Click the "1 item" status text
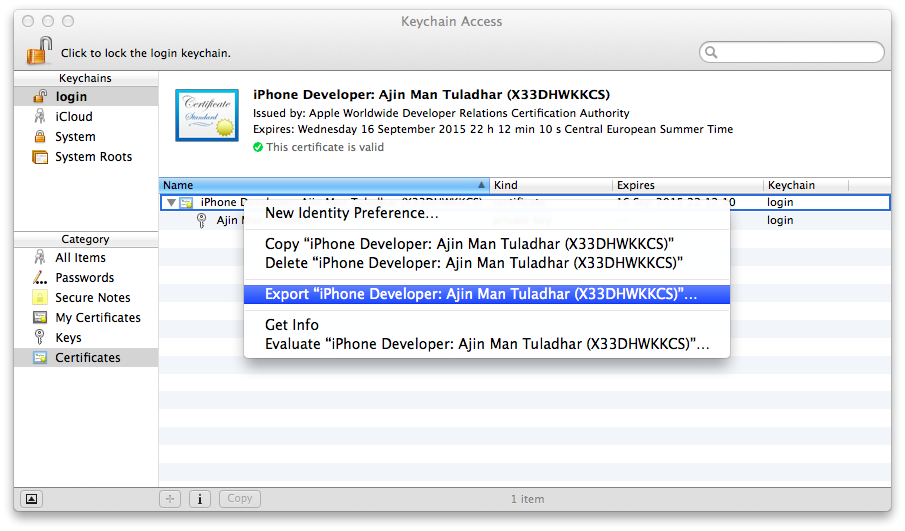 tap(527, 499)
